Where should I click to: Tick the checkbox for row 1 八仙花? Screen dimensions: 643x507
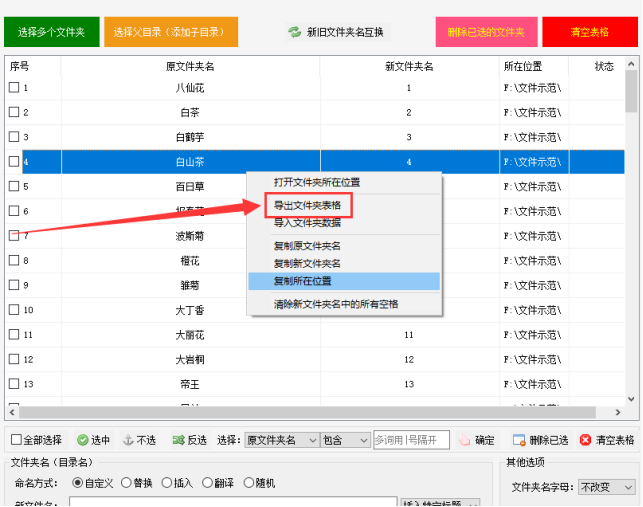pos(14,87)
